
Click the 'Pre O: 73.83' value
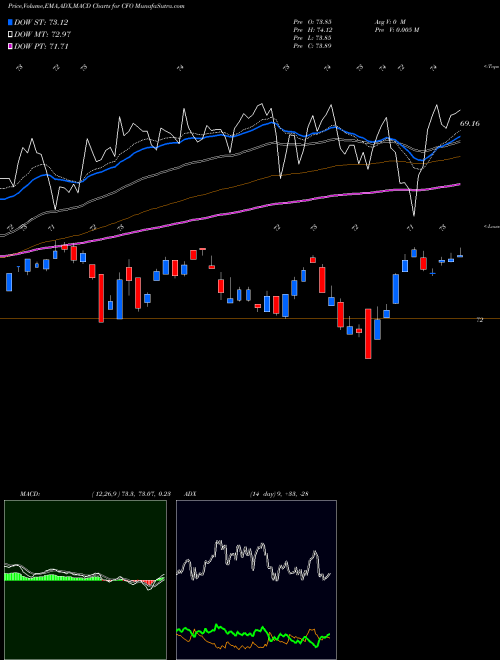312,22
